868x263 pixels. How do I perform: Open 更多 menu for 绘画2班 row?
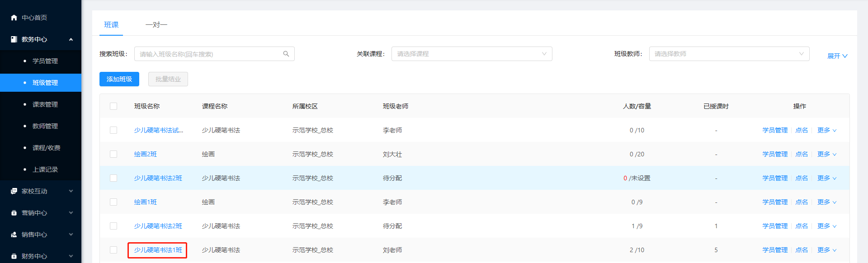tap(827, 154)
